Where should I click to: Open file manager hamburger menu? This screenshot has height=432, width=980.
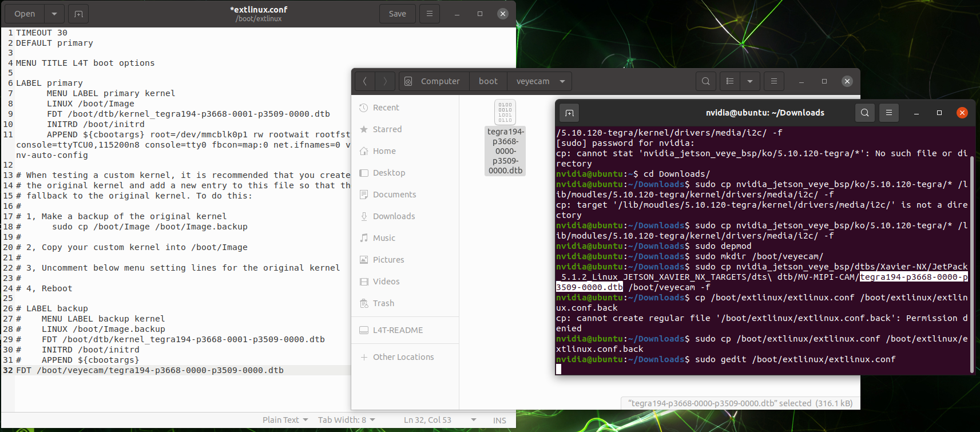773,81
